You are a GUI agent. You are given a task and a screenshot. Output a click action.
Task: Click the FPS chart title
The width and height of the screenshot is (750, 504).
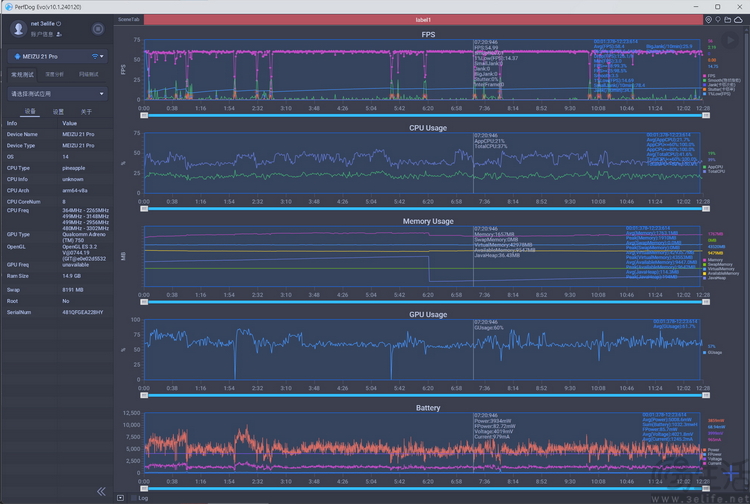428,34
